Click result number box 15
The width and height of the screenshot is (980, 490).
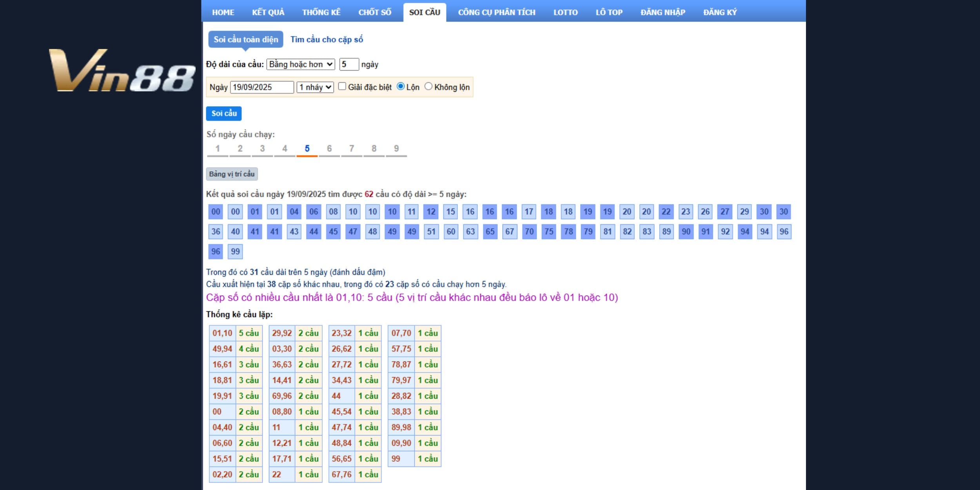pyautogui.click(x=451, y=212)
